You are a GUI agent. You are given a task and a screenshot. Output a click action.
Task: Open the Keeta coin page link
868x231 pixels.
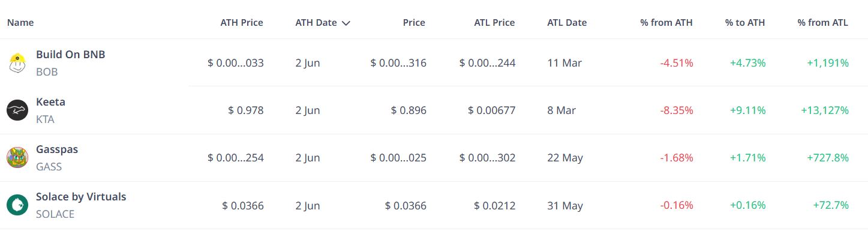51,102
